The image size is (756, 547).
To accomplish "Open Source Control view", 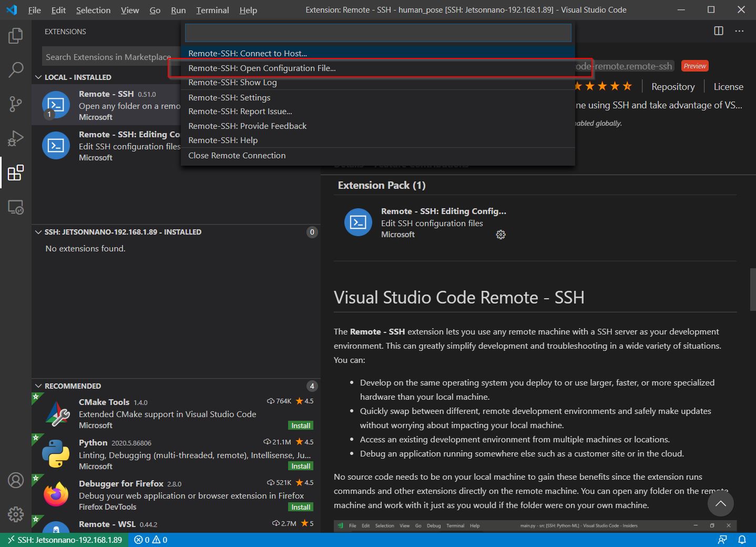I will pos(16,104).
